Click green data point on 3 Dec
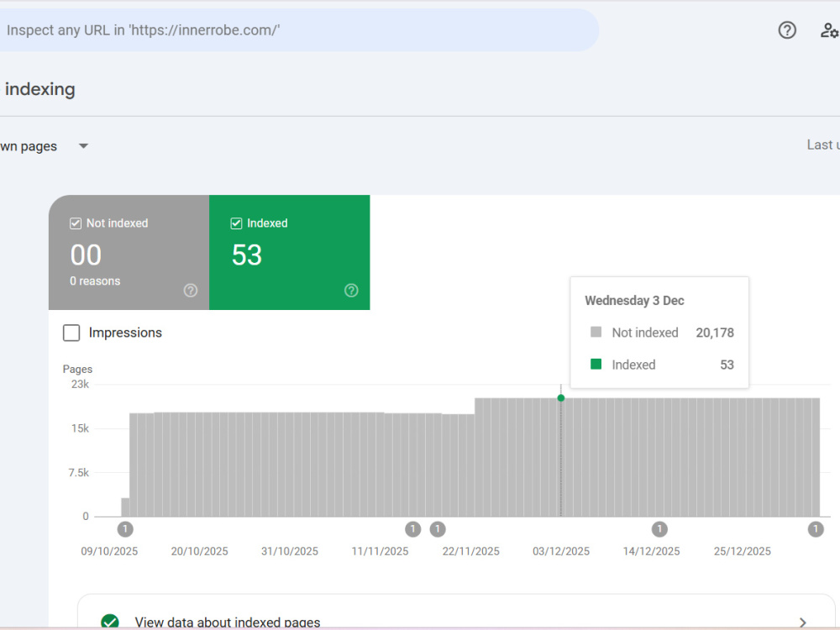The image size is (840, 630). click(x=561, y=398)
